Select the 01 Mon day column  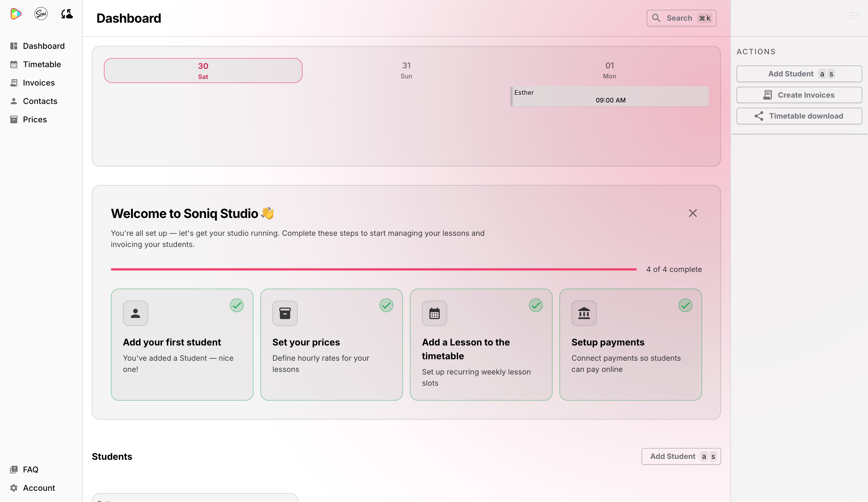[x=609, y=70]
